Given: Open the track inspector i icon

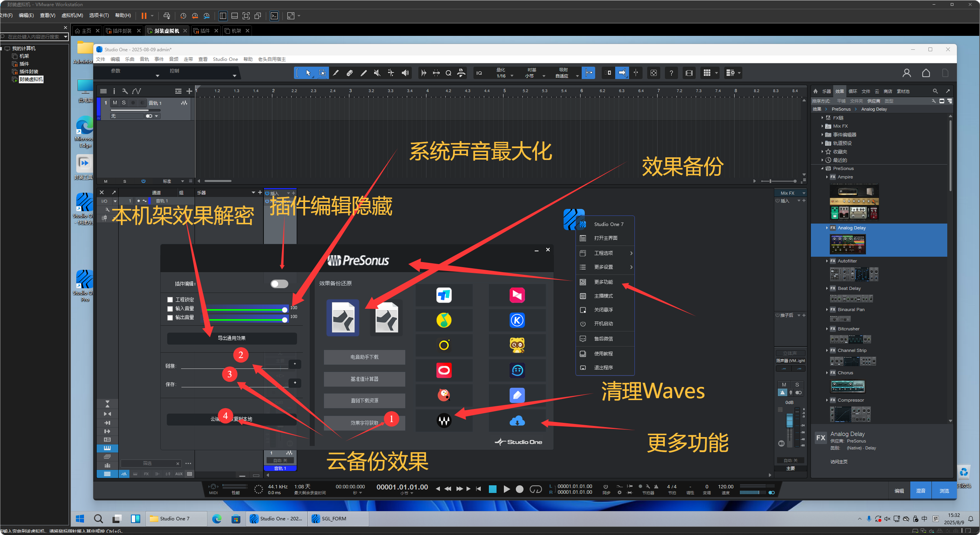Looking at the screenshot, I should (114, 91).
